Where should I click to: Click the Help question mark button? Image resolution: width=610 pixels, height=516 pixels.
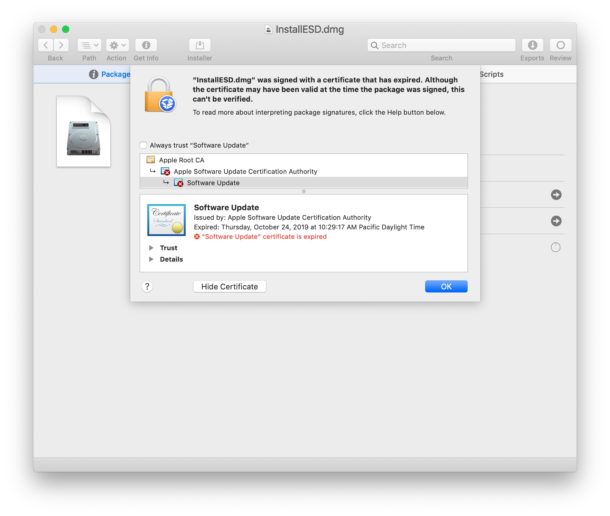pos(147,287)
